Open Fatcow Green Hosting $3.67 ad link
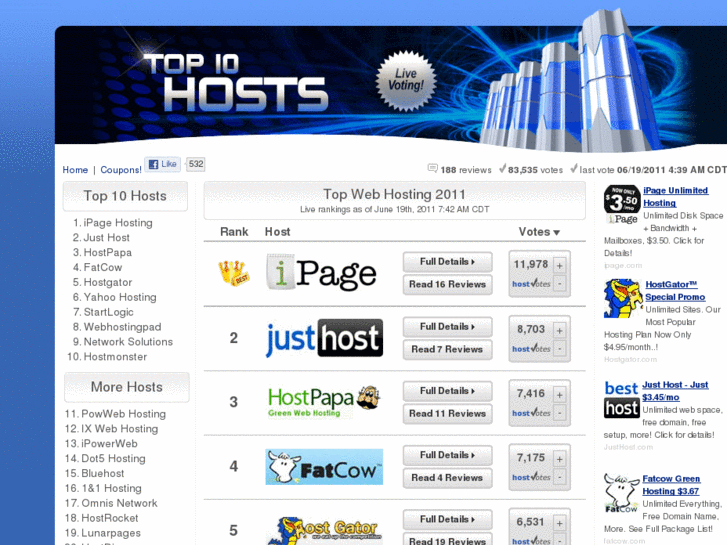 [x=671, y=485]
